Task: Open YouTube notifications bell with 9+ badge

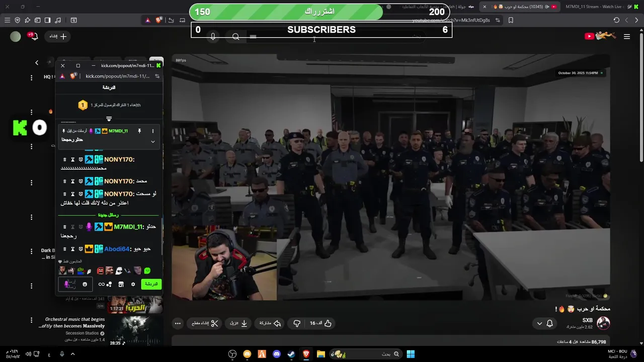Action: pyautogui.click(x=34, y=36)
